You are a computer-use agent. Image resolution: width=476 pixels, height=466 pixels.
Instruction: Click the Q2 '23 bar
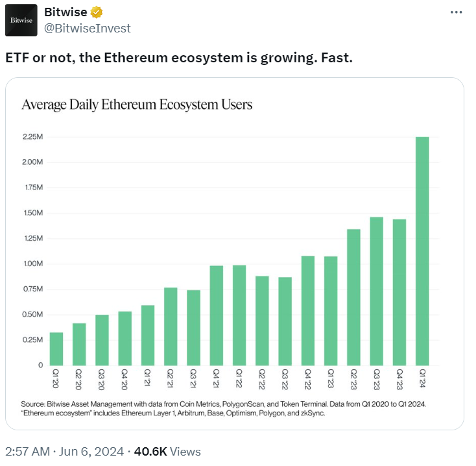click(353, 297)
